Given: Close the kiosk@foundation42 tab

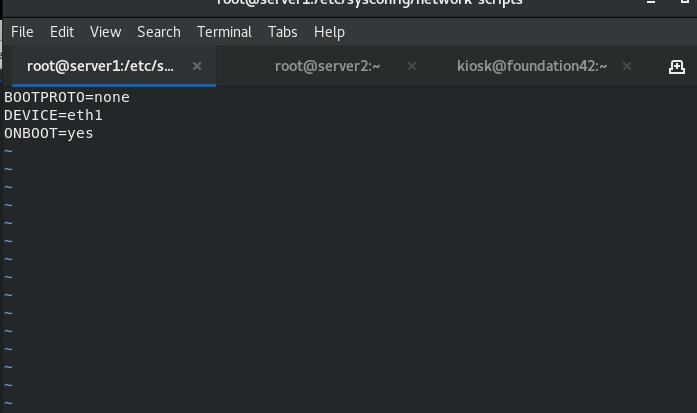Looking at the screenshot, I should tap(627, 66).
